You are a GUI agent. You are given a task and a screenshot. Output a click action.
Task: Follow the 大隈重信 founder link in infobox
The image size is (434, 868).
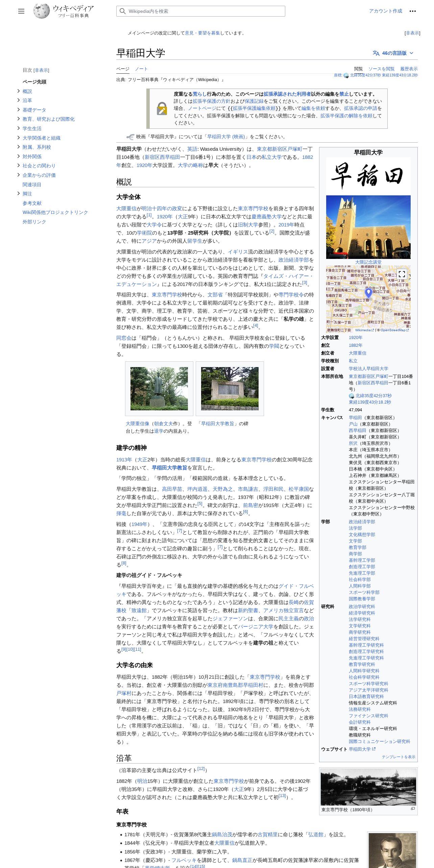point(358,353)
